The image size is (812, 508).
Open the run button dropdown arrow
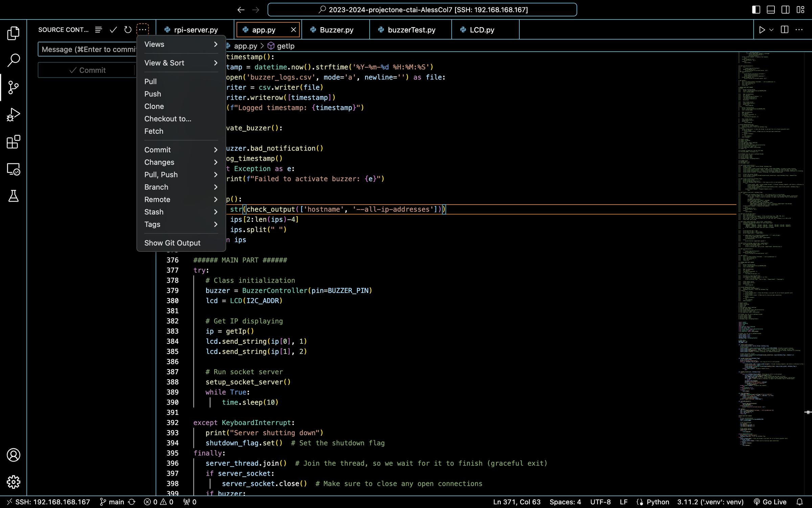[771, 30]
